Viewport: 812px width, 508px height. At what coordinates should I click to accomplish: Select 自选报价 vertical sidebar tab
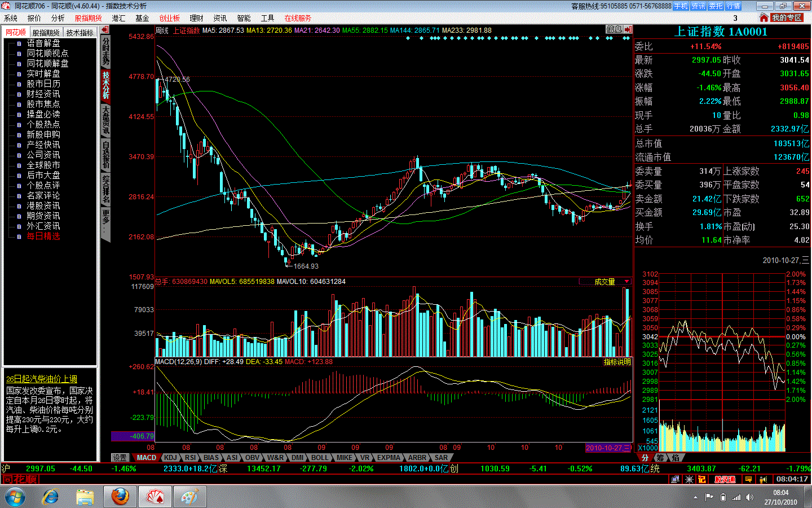click(105, 154)
